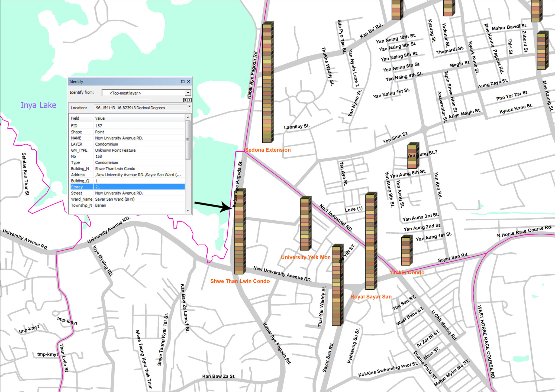The image size is (555, 392).
Task: Open the Location units options arrow
Action: click(x=189, y=106)
